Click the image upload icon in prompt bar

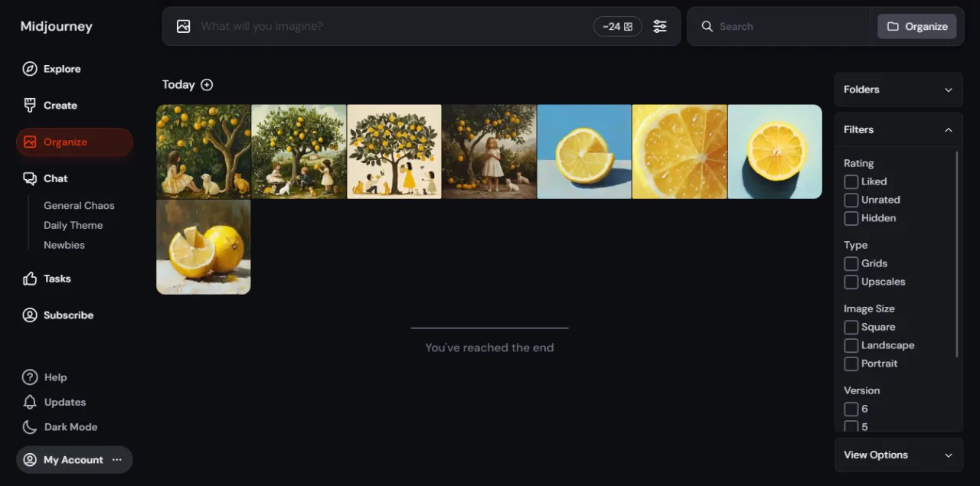point(183,26)
